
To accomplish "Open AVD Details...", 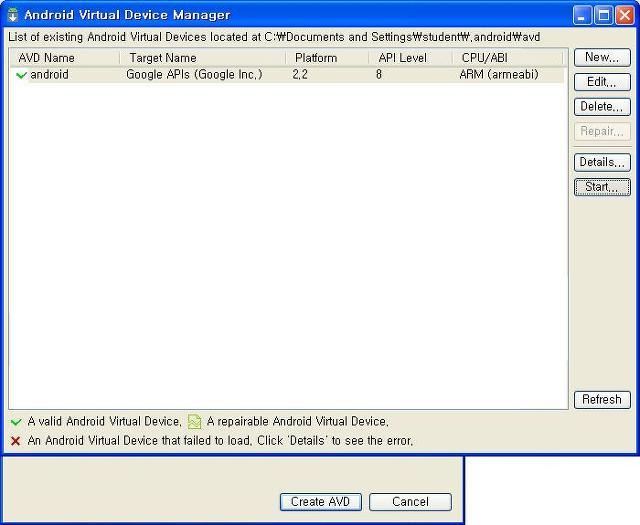I will [x=602, y=162].
